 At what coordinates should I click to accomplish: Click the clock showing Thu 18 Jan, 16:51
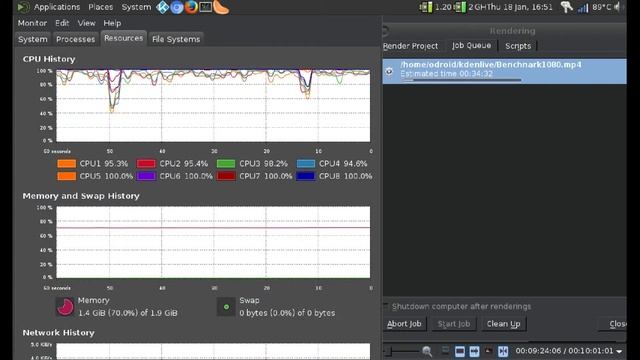(520, 7)
